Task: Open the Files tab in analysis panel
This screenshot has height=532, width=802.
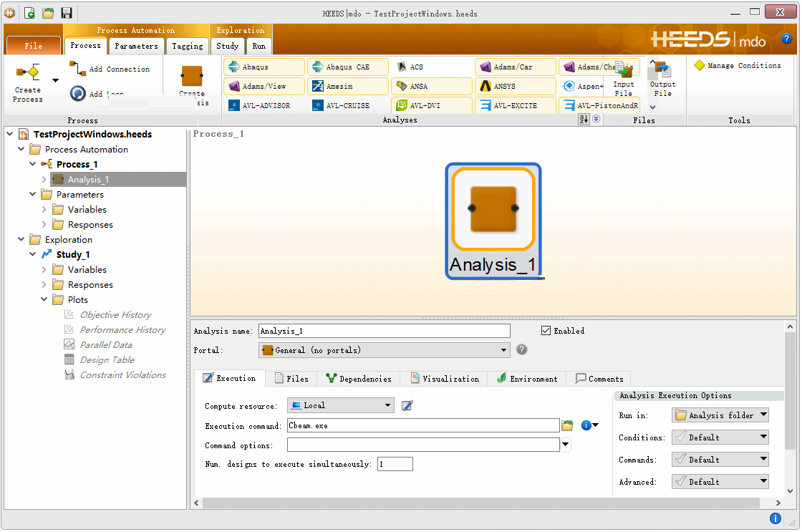Action: (x=291, y=379)
